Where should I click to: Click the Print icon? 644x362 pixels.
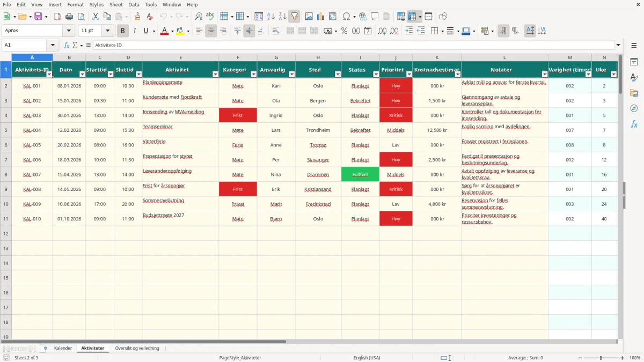point(69,17)
